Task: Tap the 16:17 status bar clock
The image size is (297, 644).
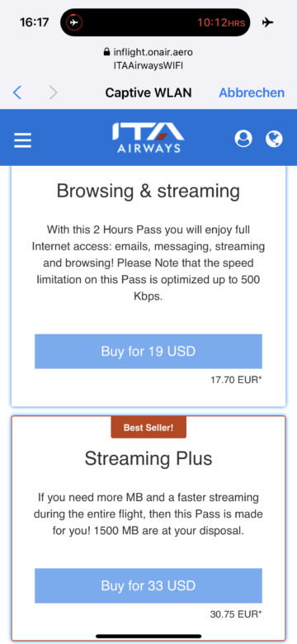Action: pyautogui.click(x=34, y=22)
